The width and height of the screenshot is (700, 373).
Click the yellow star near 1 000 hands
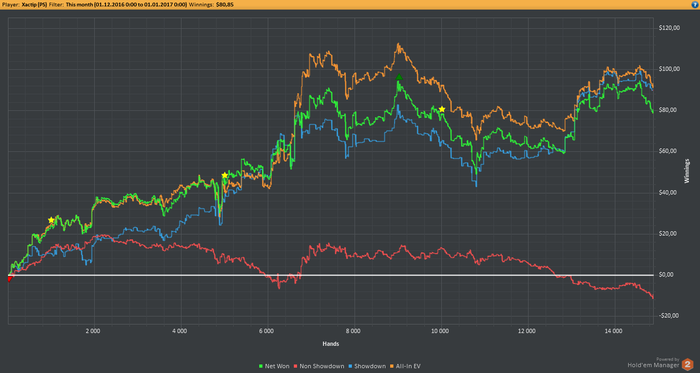point(51,220)
